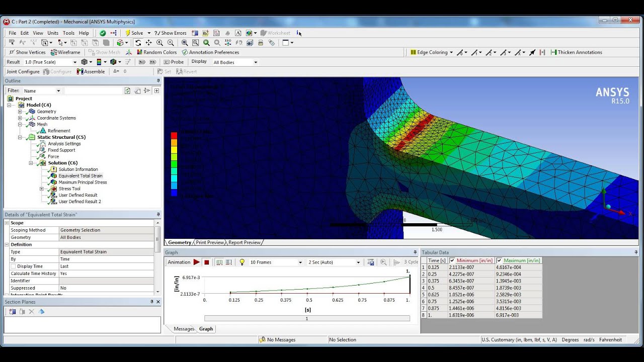Open the Units menu
Viewport: 644px width, 362px height.
tap(53, 33)
